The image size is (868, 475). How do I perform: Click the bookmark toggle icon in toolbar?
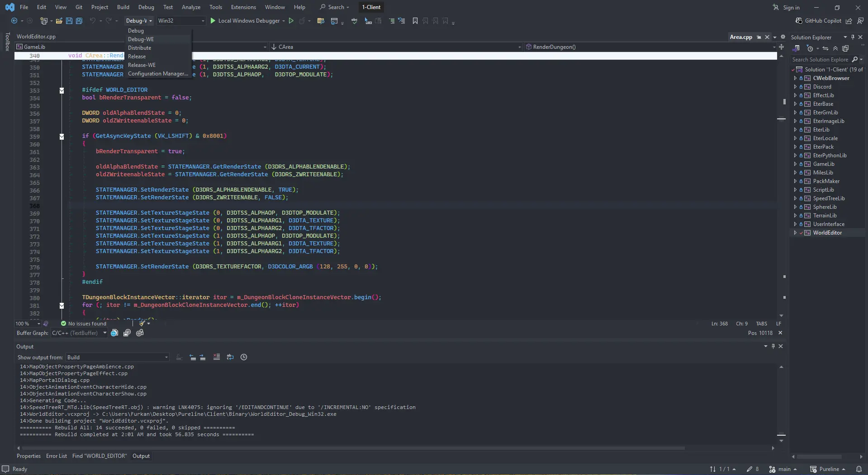pos(415,21)
